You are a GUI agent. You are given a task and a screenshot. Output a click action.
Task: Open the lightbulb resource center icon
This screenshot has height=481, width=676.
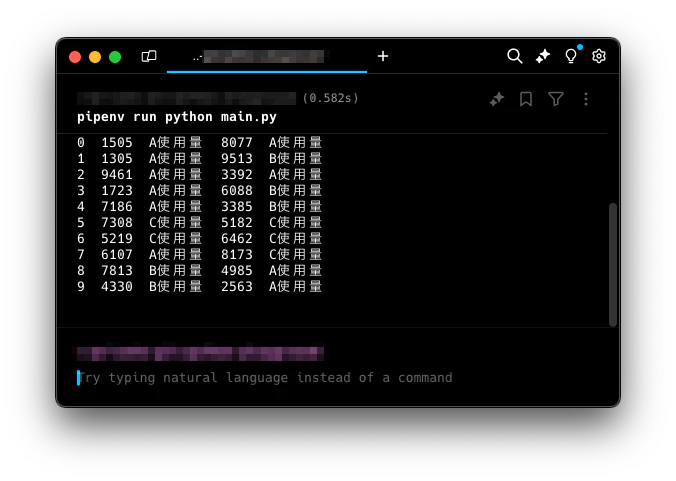click(x=571, y=56)
